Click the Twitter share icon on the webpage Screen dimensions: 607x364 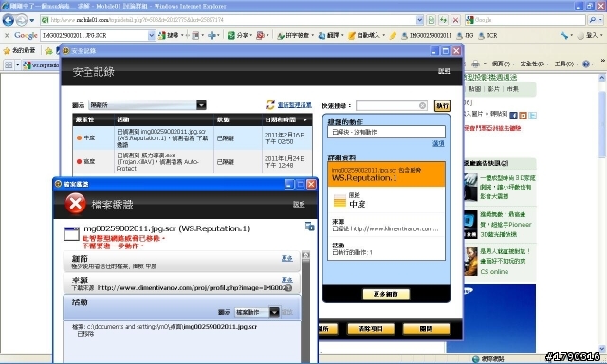[x=533, y=116]
